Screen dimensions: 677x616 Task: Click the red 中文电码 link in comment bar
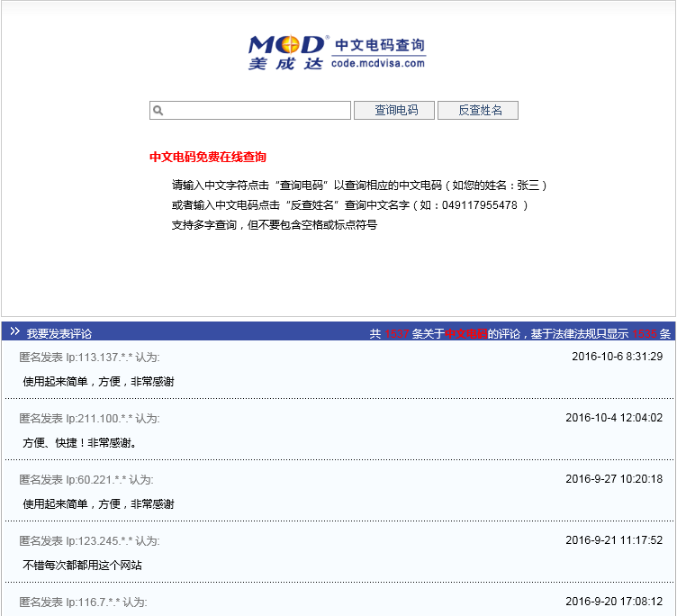[x=466, y=333]
